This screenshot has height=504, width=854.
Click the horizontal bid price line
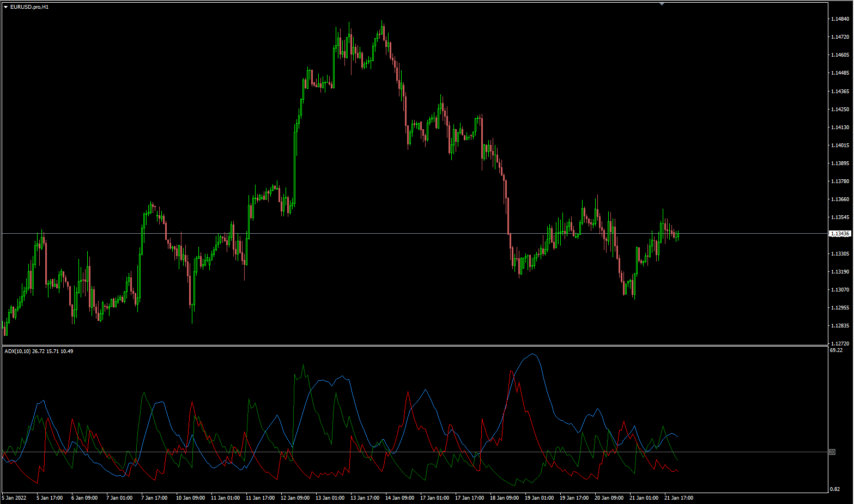click(x=381, y=233)
